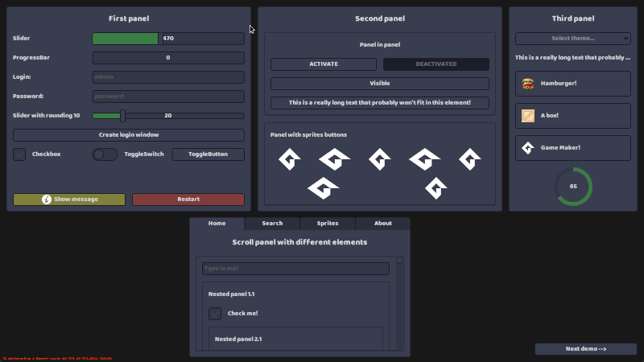Click the DEACTIVATED button

click(436, 64)
